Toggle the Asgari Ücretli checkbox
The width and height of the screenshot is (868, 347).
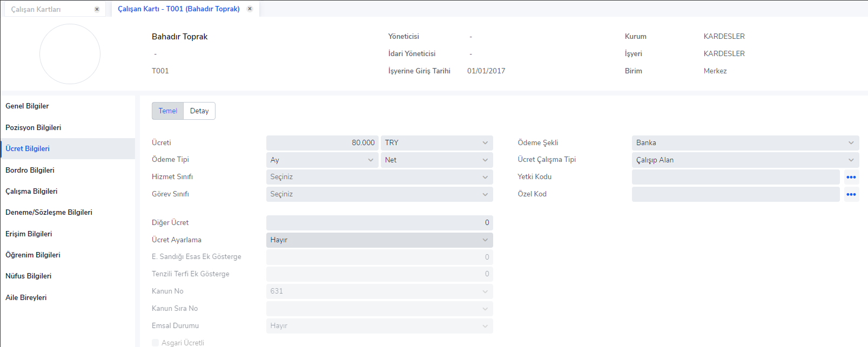point(156,343)
